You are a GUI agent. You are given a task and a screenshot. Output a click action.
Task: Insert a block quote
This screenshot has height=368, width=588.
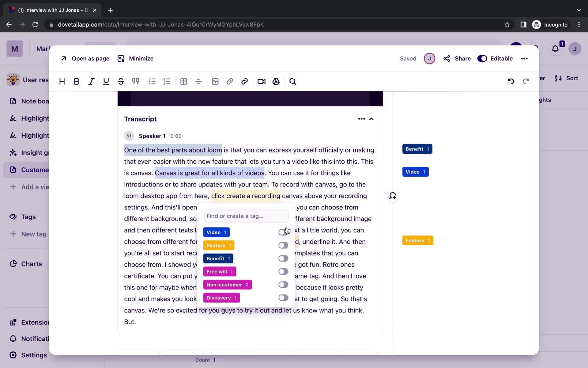click(135, 81)
